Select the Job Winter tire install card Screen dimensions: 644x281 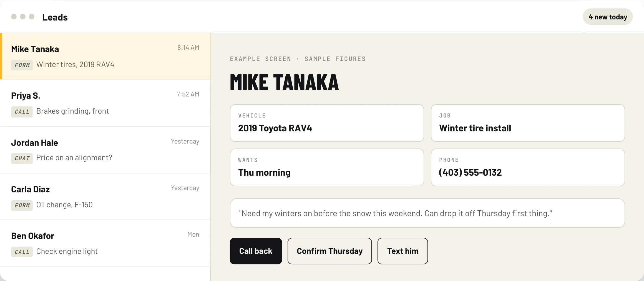coord(528,123)
